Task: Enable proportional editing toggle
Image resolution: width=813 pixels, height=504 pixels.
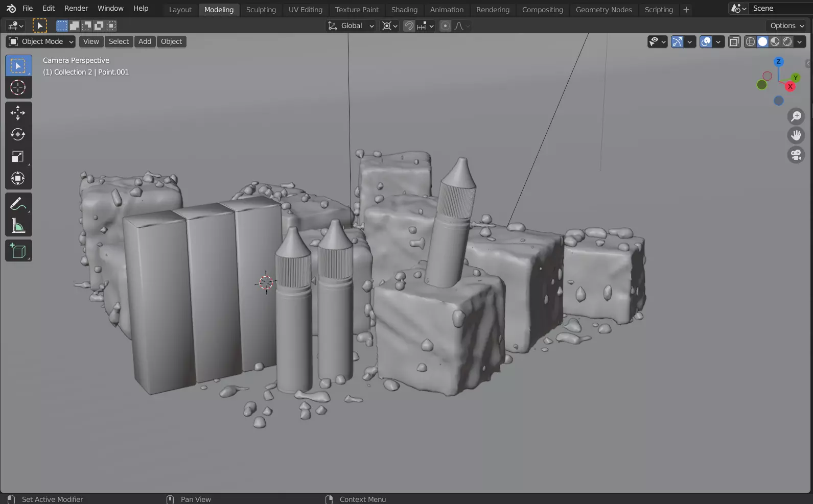Action: pyautogui.click(x=446, y=26)
